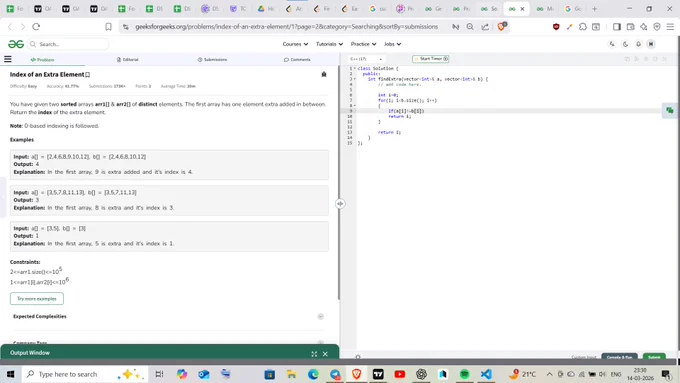Image resolution: width=680 pixels, height=383 pixels.
Task: Click Try more examples button
Action: pos(37,298)
